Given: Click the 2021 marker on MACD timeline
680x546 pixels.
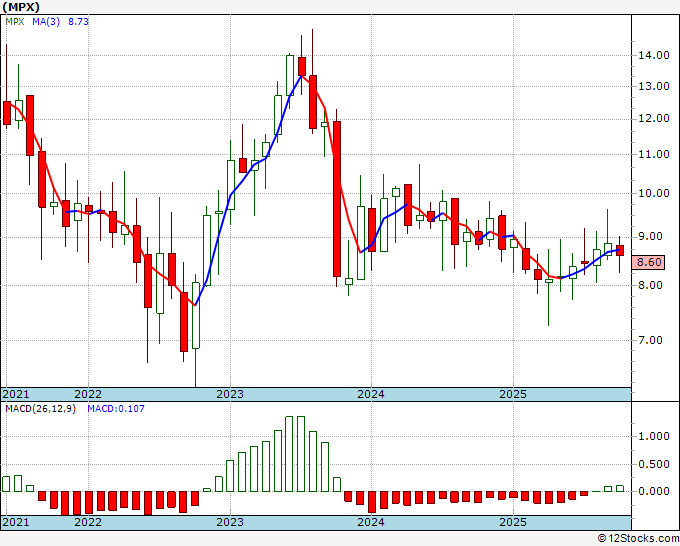Looking at the screenshot, I should pos(16,522).
